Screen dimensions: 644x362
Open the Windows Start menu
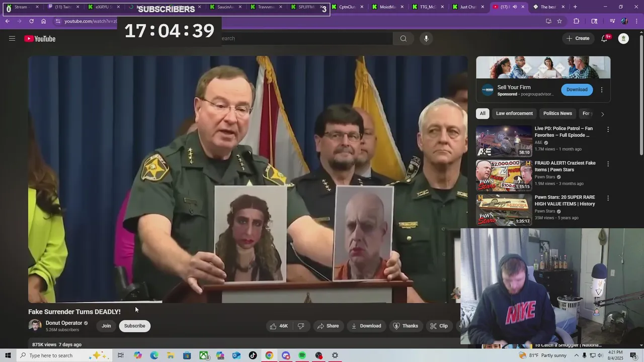8,355
